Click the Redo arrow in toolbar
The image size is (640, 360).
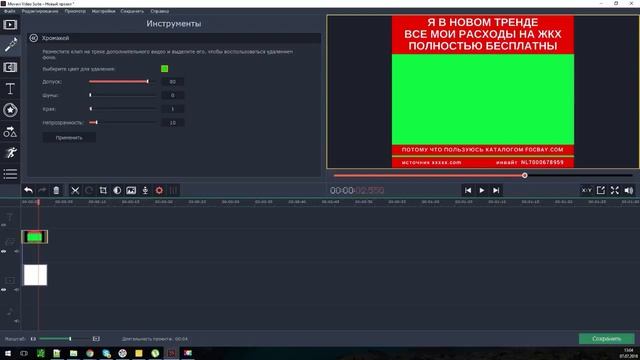point(42,190)
